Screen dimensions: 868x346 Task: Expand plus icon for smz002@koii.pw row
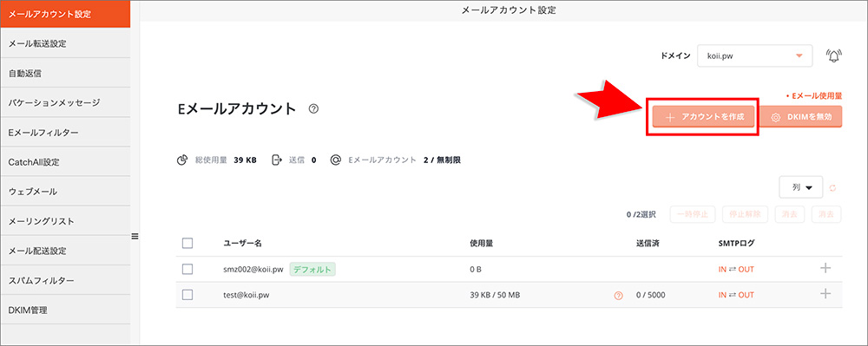click(825, 268)
